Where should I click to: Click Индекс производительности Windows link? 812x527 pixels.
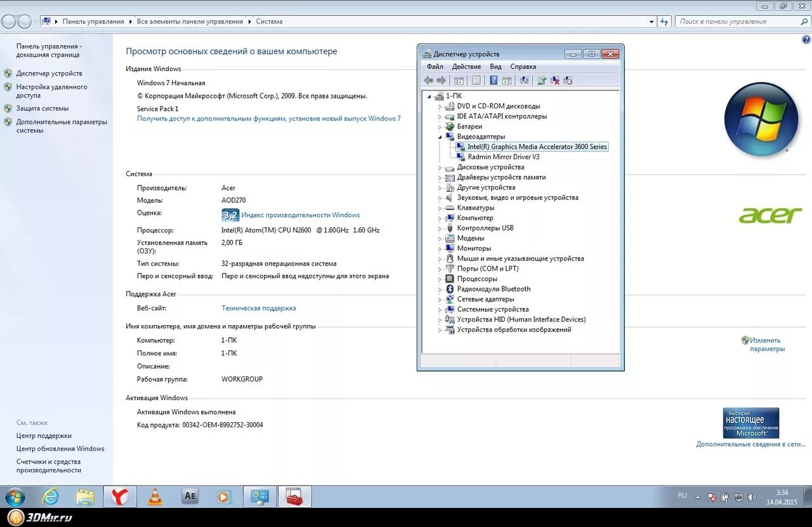coord(300,215)
